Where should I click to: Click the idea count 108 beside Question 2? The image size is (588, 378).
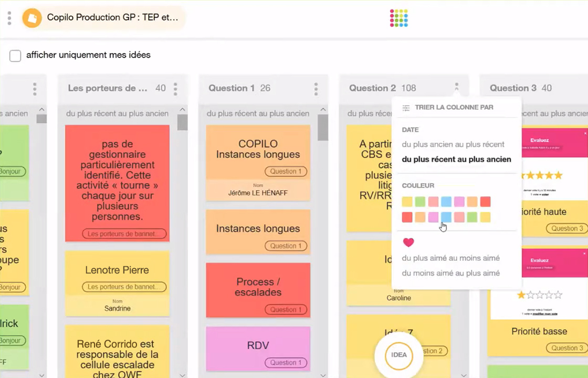coord(408,88)
